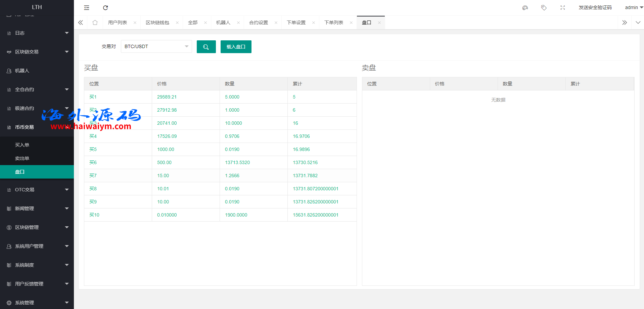Open the theme palette icon
644x309 pixels.
coord(525,8)
